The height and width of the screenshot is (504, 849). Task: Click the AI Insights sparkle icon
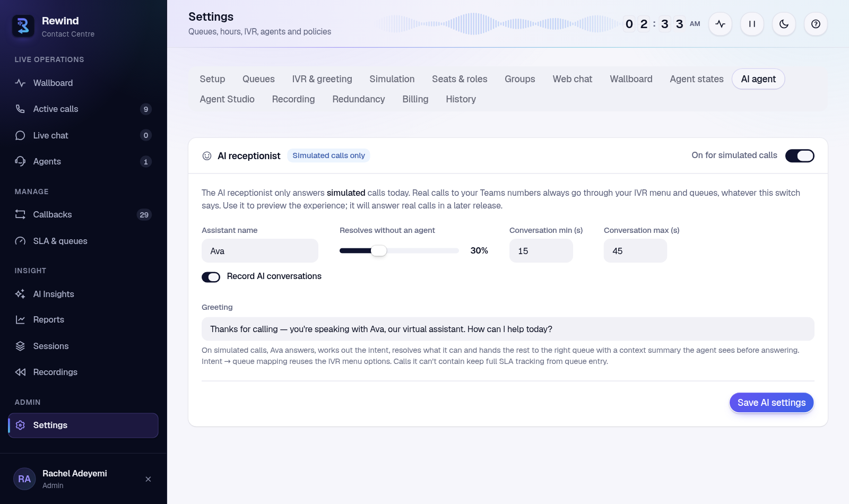20,294
